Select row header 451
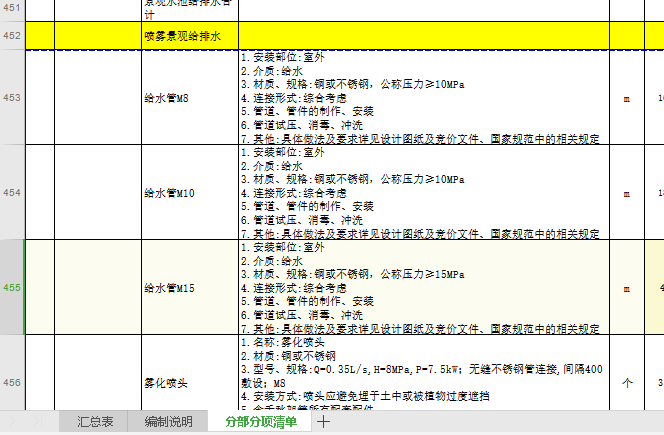The width and height of the screenshot is (664, 435). (12, 10)
